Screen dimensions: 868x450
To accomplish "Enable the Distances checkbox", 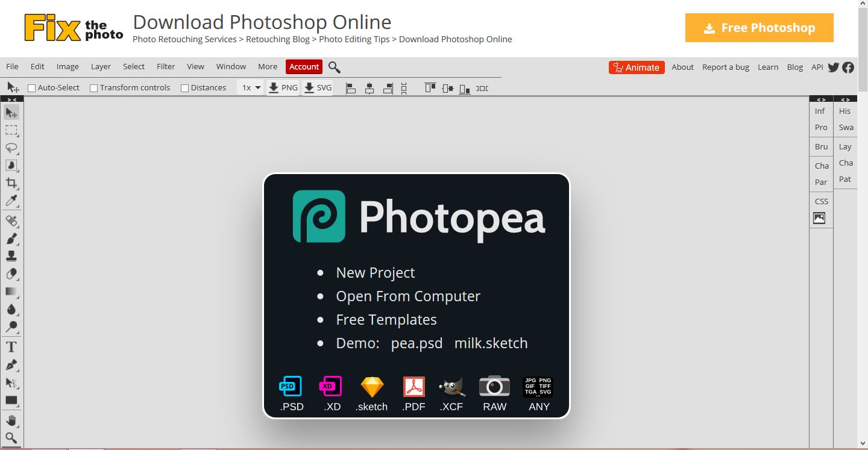I will point(185,88).
